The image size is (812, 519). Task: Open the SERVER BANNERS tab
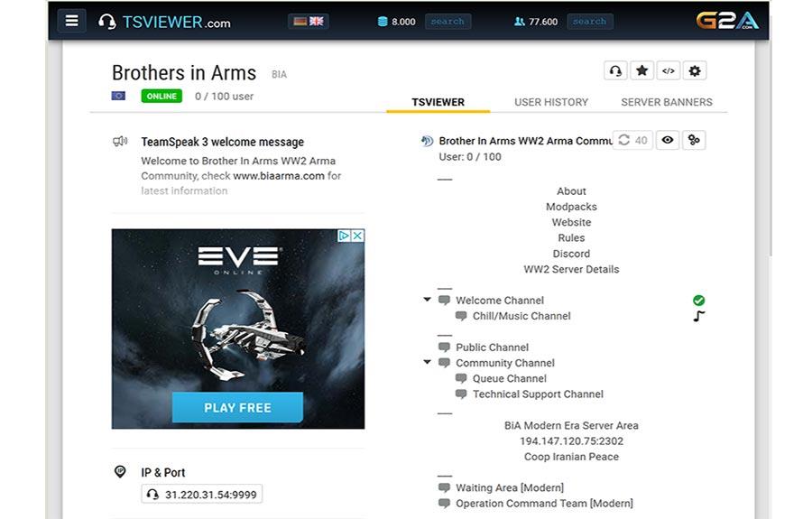(667, 102)
